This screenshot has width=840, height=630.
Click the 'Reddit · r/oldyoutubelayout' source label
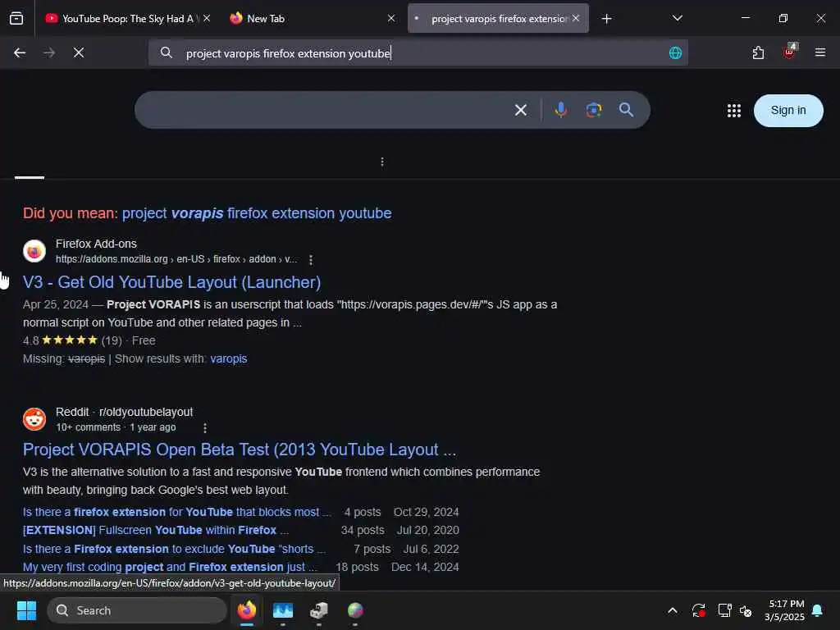(x=125, y=412)
